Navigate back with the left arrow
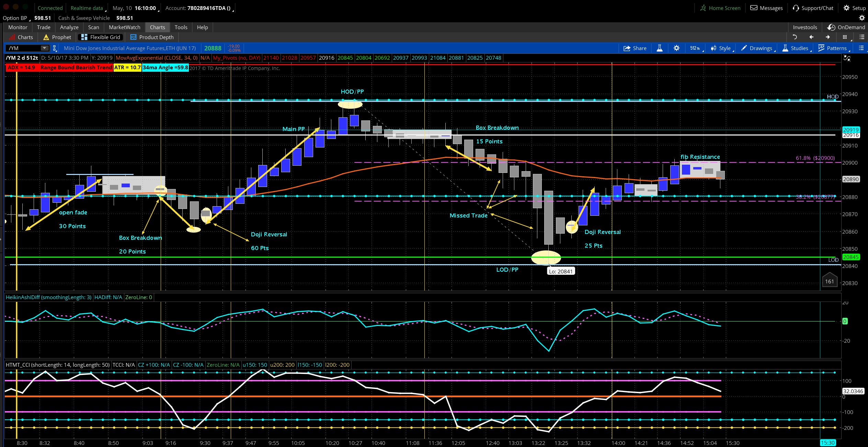Image resolution: width=868 pixels, height=447 pixels. click(811, 37)
